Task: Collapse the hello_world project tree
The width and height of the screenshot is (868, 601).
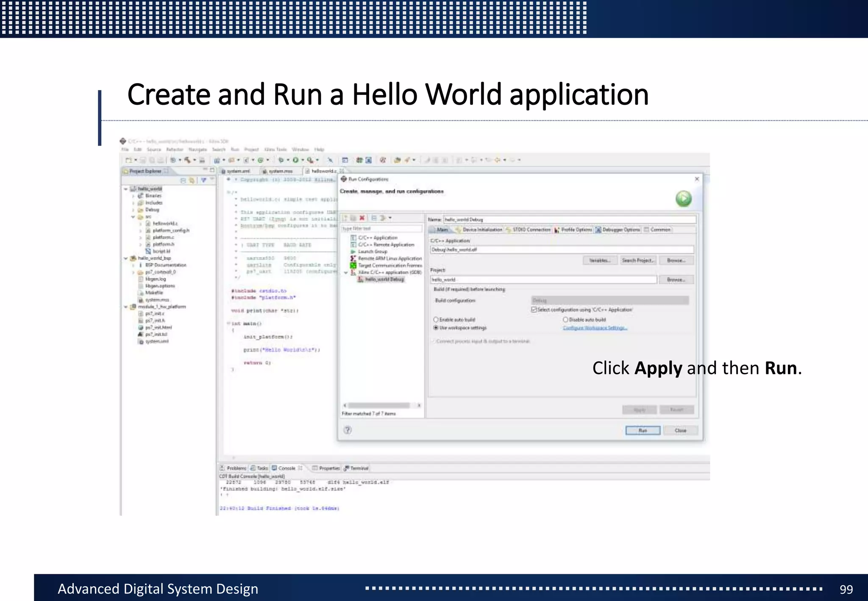Action: point(126,189)
